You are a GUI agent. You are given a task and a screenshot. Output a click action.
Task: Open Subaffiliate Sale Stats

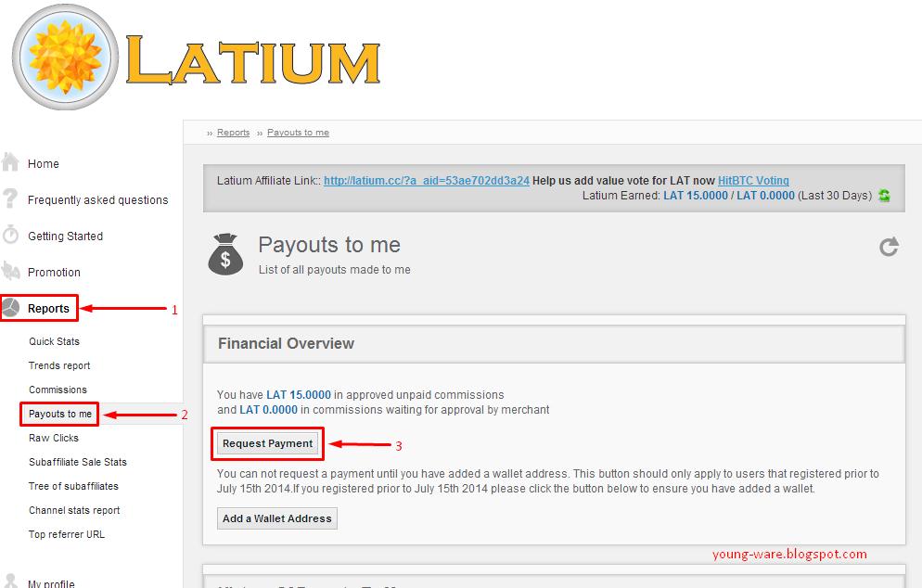[78, 462]
